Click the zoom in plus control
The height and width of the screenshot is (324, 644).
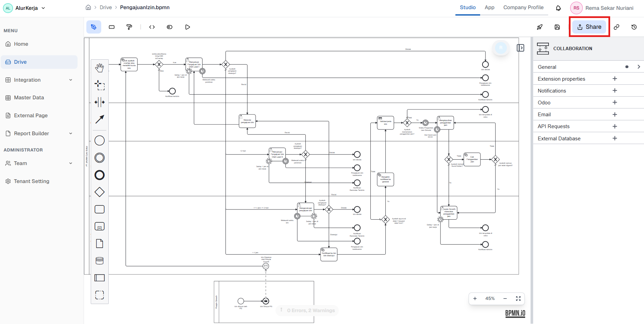click(x=475, y=299)
